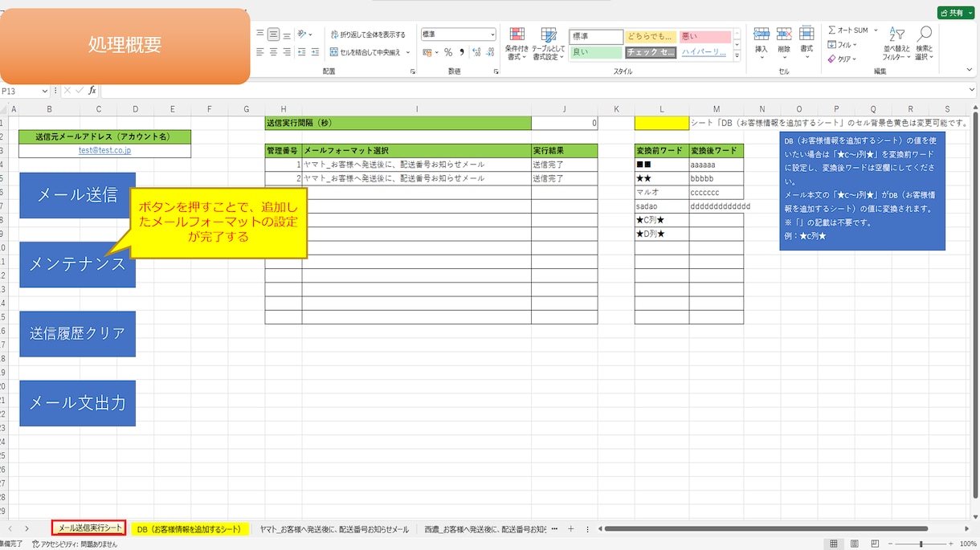
Task: Toggle right text alignment button
Action: pos(287,52)
